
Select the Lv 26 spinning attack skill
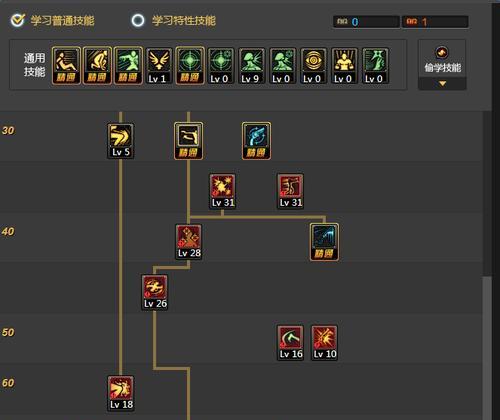tap(155, 292)
